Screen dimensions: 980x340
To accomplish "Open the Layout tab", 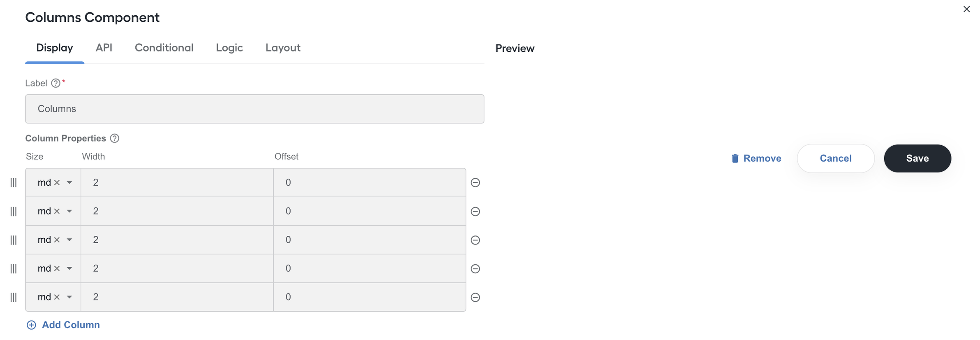I will point(283,48).
